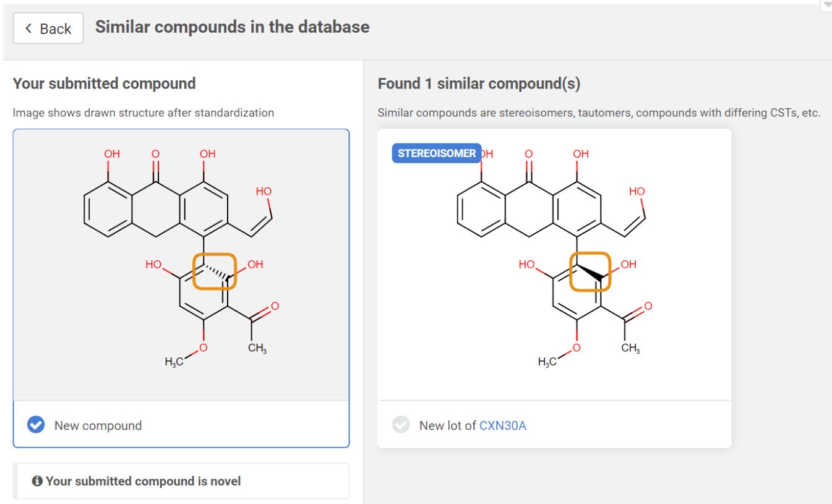
Task: Click the Back button
Action: pos(48,29)
